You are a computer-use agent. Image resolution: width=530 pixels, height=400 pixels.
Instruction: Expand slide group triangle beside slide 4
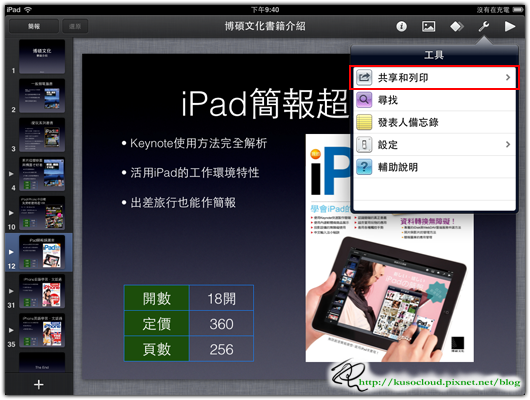pos(11,174)
